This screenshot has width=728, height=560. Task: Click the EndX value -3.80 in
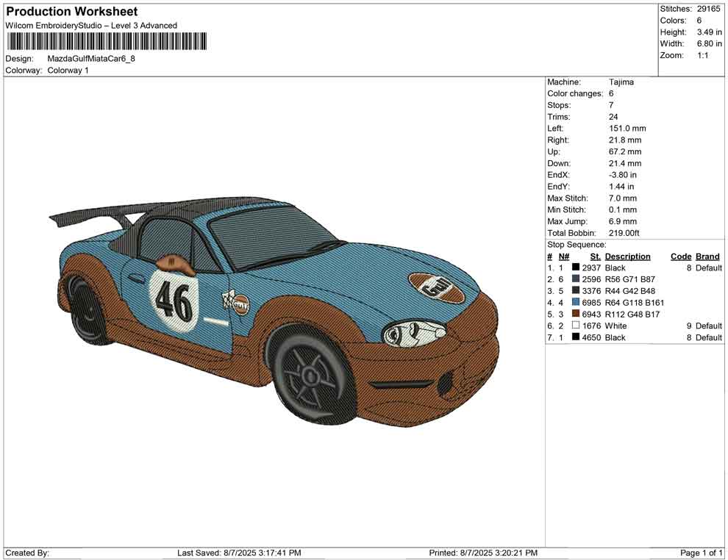coord(623,175)
